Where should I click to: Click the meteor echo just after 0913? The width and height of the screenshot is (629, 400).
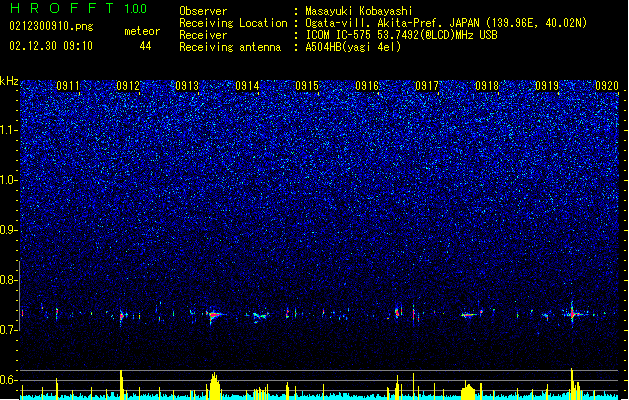[x=215, y=316]
